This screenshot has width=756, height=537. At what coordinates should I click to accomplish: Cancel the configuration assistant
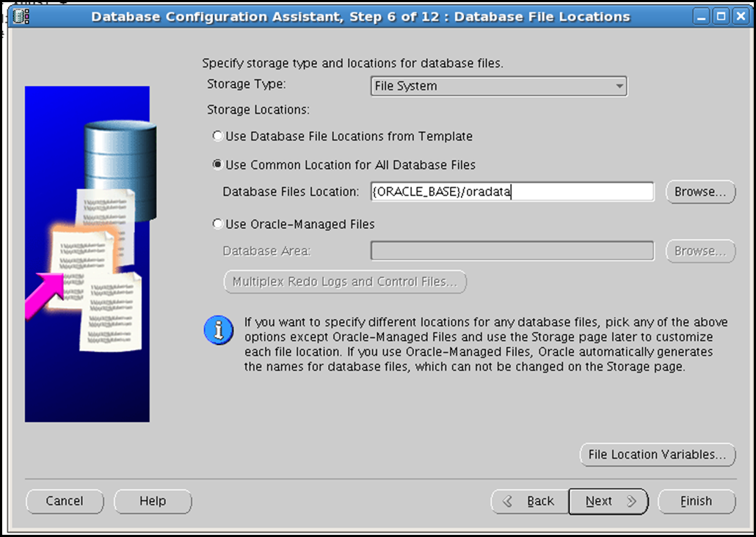click(x=65, y=501)
